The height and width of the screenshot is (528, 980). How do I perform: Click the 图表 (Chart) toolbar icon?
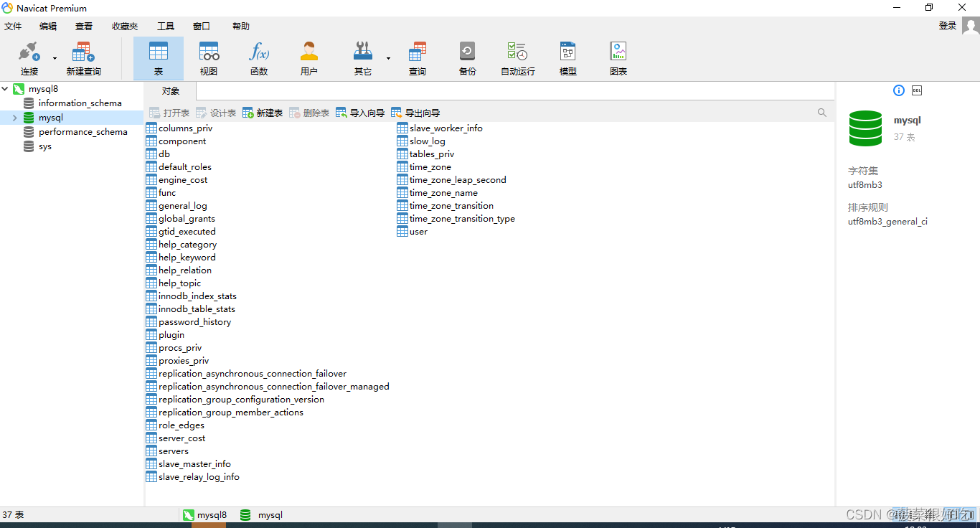pos(618,52)
